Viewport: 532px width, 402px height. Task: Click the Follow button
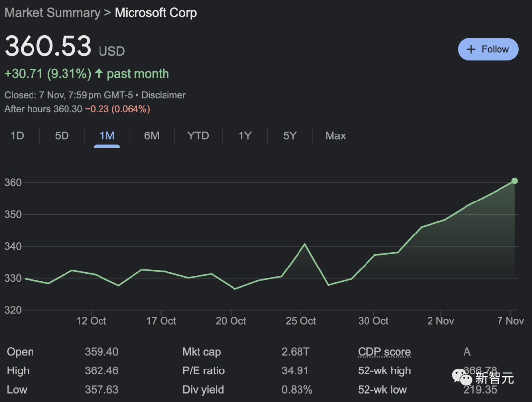488,49
